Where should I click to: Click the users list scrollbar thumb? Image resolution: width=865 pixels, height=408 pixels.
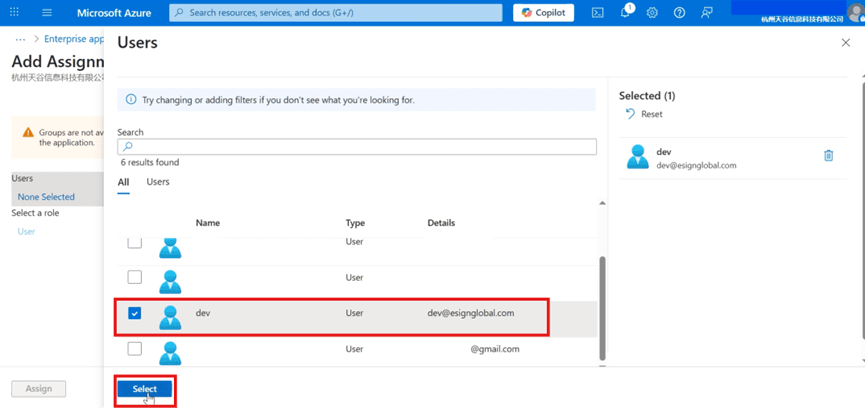pyautogui.click(x=602, y=307)
